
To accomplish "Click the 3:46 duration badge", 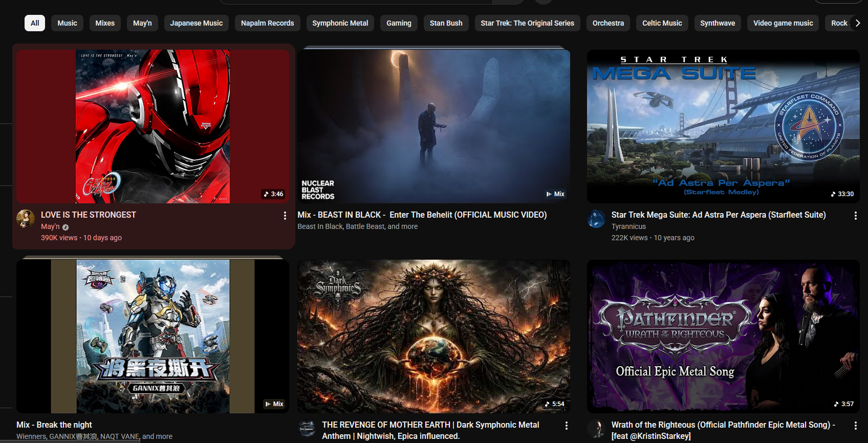I will [273, 194].
